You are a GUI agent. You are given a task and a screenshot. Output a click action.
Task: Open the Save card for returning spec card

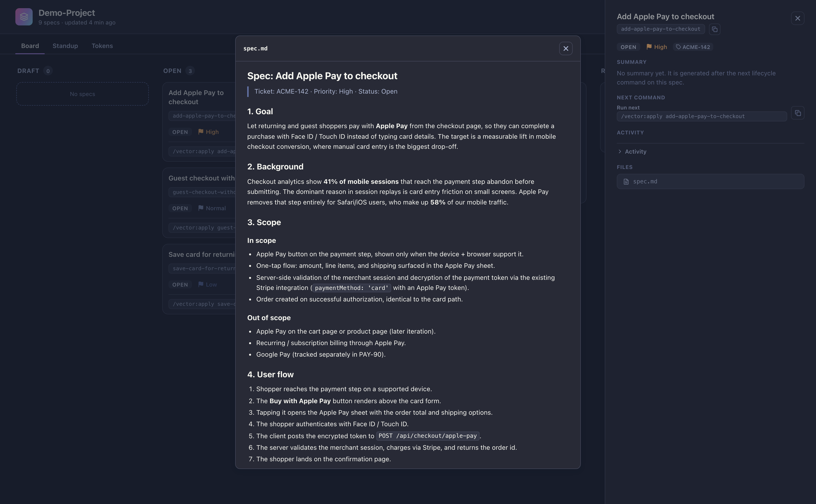pyautogui.click(x=199, y=279)
